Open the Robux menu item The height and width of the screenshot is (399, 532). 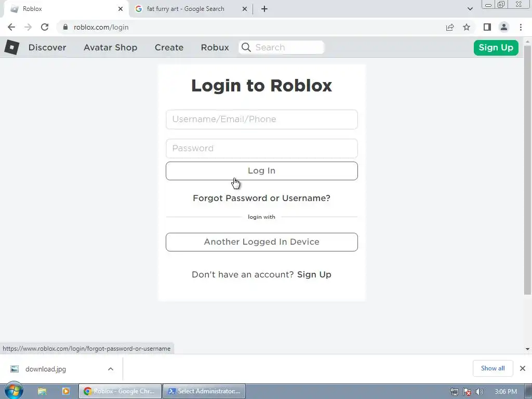[x=215, y=47]
